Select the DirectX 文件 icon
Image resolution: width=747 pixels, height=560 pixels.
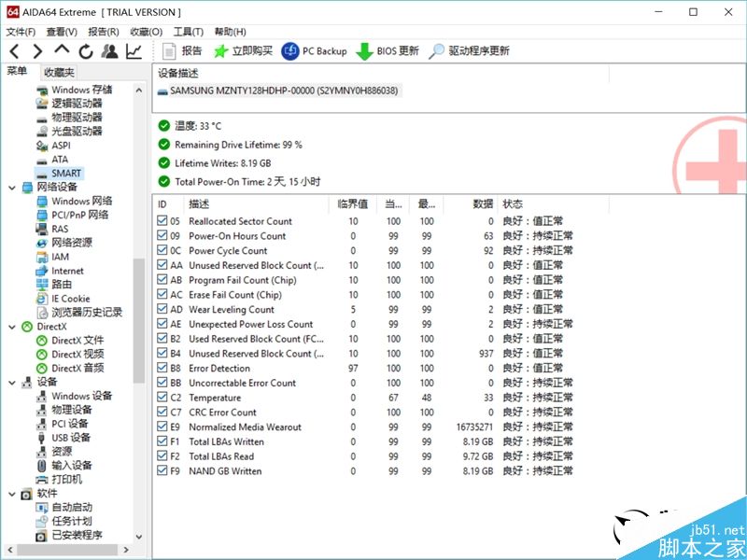[42, 341]
